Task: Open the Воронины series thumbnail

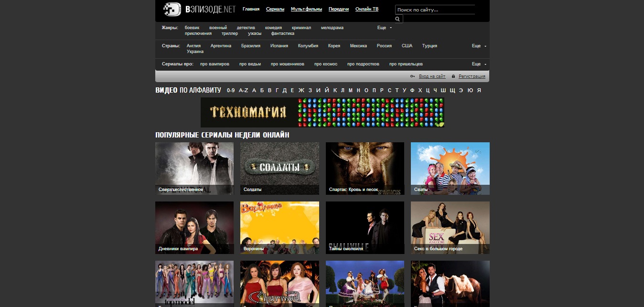Action: (279, 227)
